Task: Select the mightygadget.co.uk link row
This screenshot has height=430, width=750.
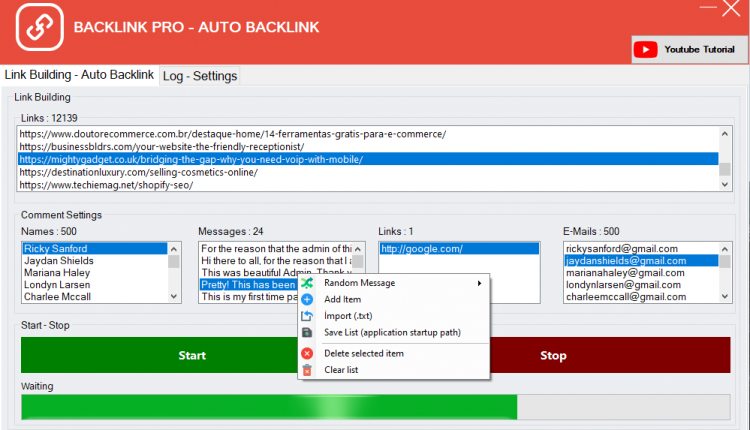Action: click(x=368, y=159)
